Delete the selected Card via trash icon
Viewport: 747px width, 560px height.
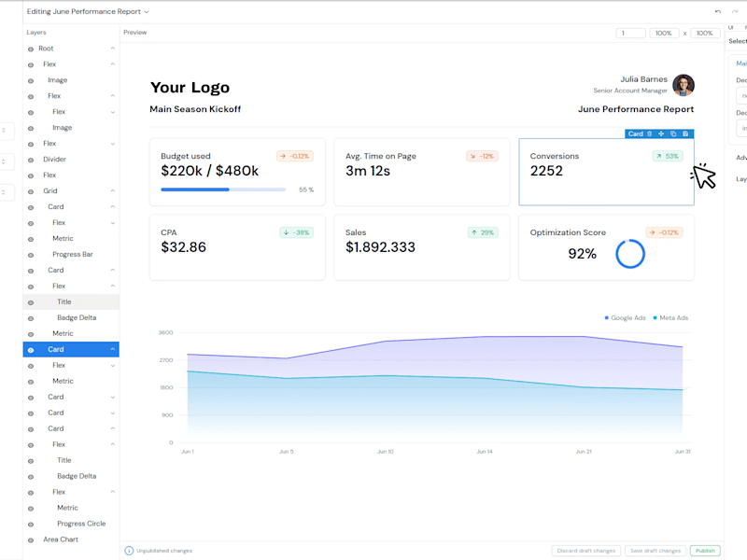coord(649,133)
